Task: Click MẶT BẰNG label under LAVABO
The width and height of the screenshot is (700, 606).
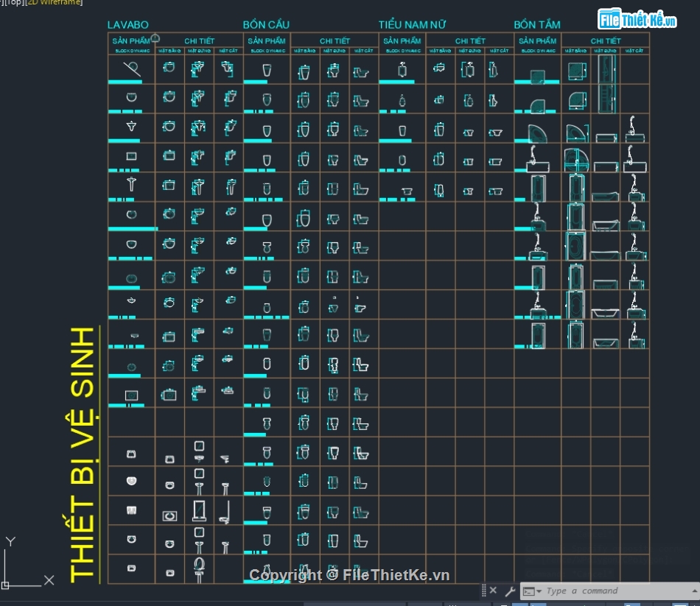Action: [x=169, y=51]
